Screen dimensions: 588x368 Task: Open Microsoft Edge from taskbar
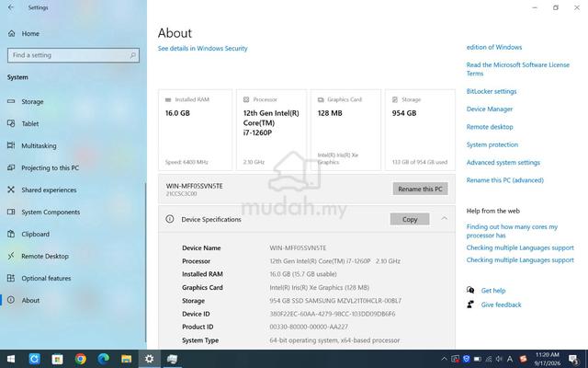(x=103, y=359)
